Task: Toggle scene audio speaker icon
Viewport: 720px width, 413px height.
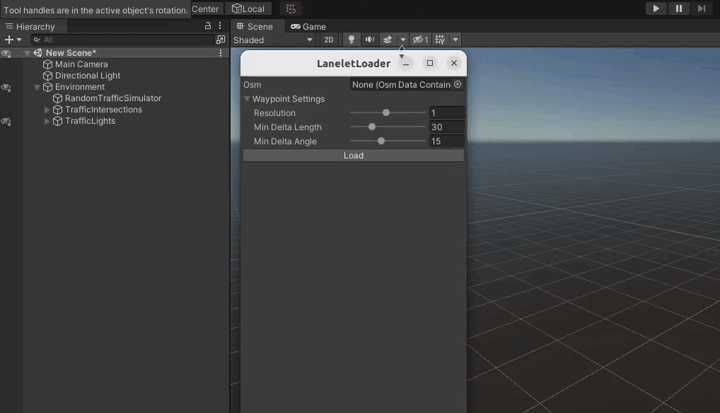Action: pos(369,40)
